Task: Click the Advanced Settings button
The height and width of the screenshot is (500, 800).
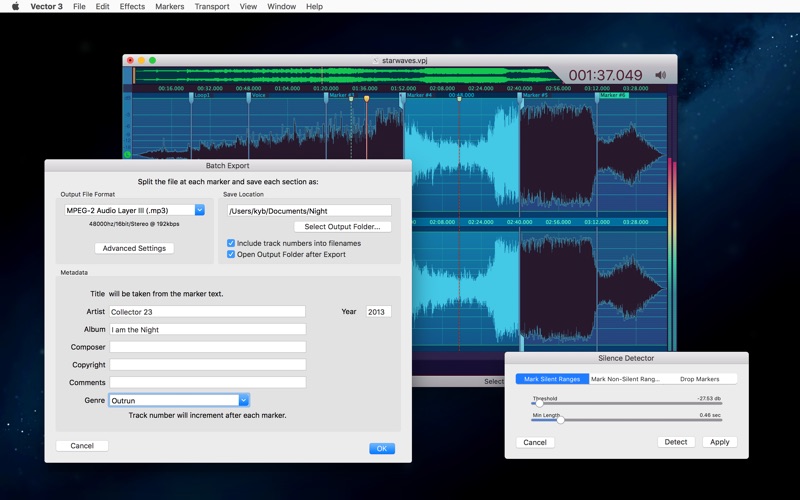Action: [134, 248]
